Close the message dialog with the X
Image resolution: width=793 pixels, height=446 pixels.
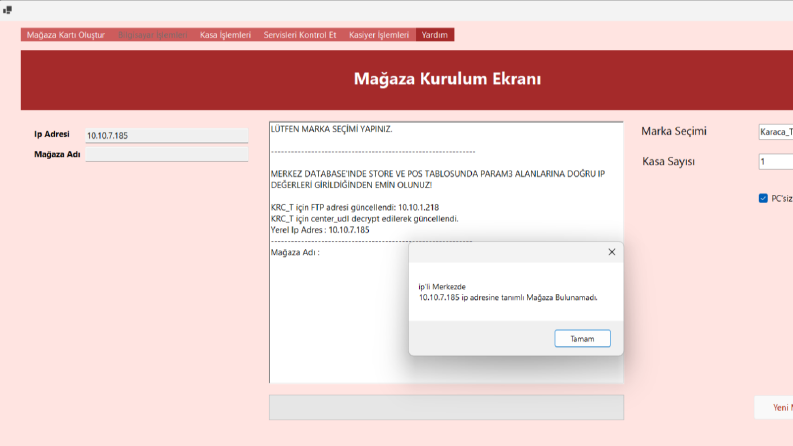[x=611, y=252]
